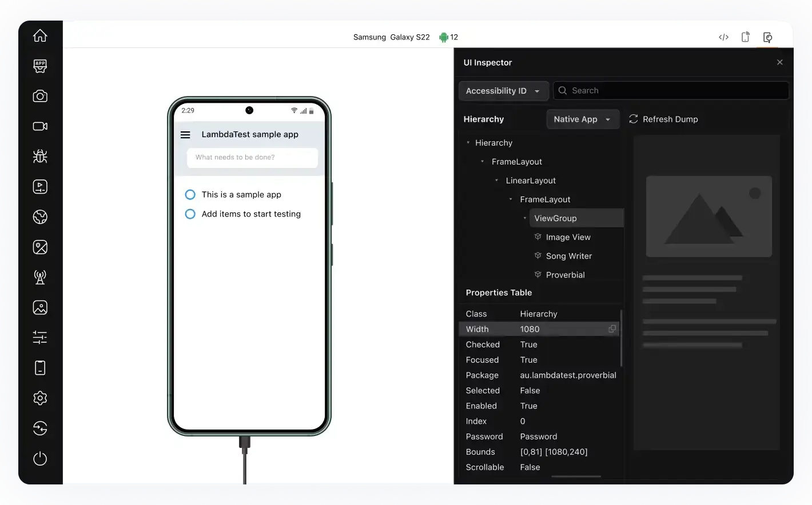Start screen recording with the video icon

(40, 126)
